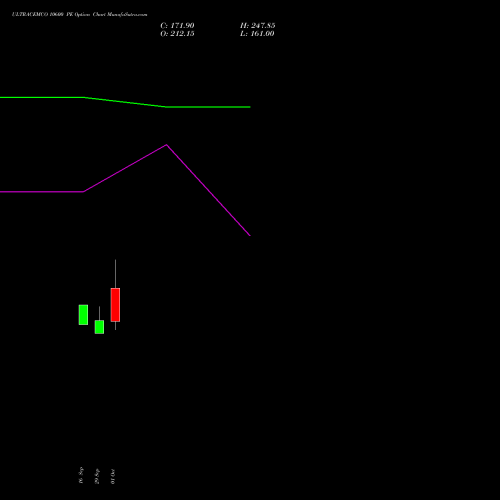Select the first green candlestick
Screen dimensions: 500x500
(x=83, y=315)
